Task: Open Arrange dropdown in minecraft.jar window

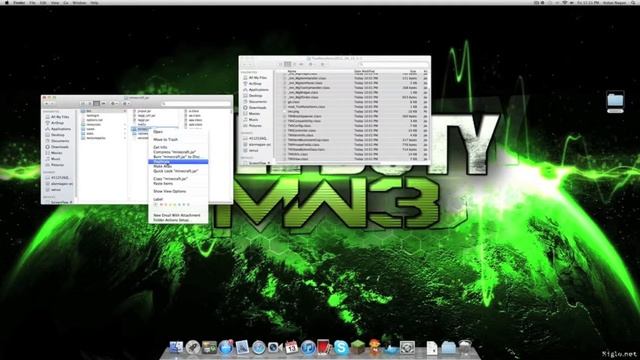Action: point(126,104)
